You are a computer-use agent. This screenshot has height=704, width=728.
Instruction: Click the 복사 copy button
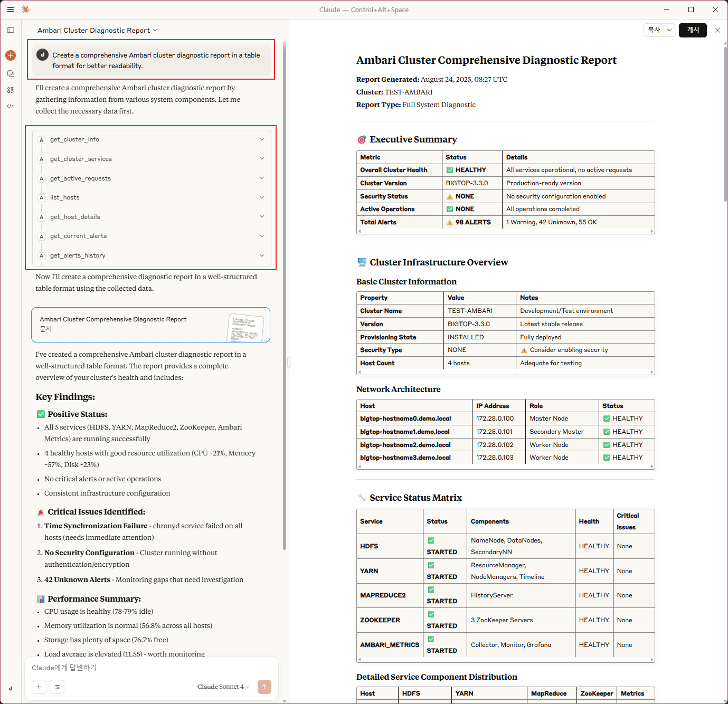point(654,30)
